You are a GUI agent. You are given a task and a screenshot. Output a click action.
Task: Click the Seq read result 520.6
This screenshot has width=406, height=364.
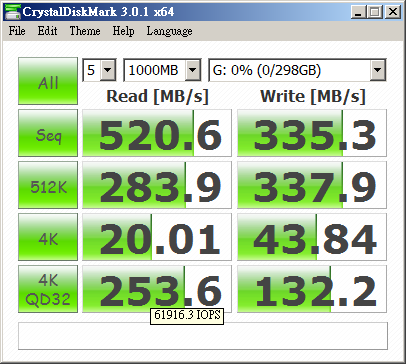157,133
